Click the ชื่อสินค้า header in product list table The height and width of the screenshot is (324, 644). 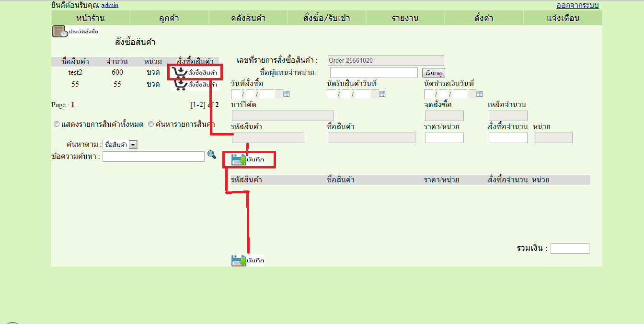point(75,62)
